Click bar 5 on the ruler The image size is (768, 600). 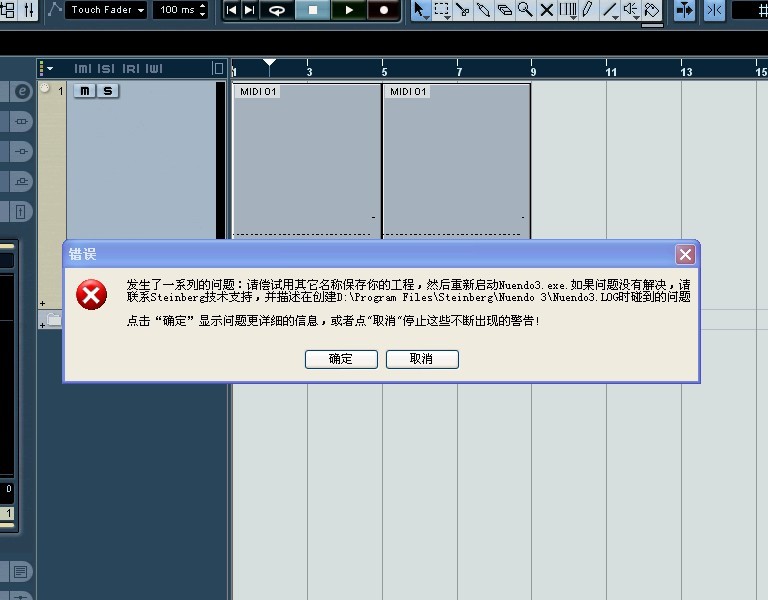[x=384, y=71]
